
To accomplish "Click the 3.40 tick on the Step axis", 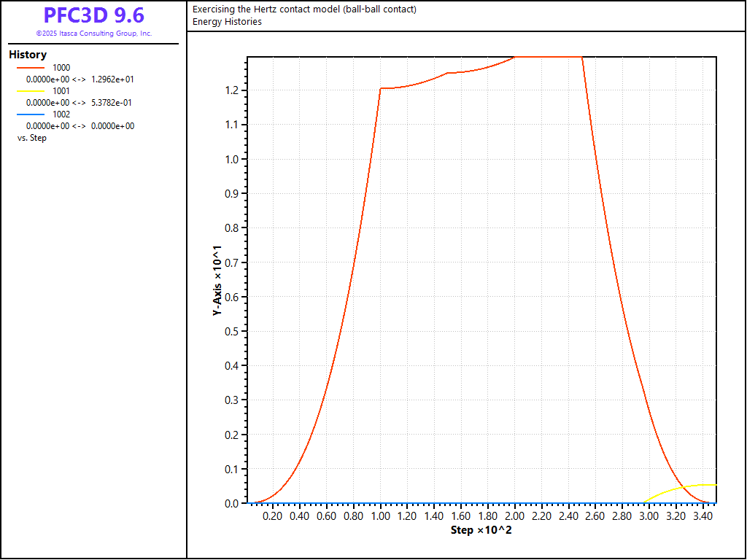I will [703, 516].
